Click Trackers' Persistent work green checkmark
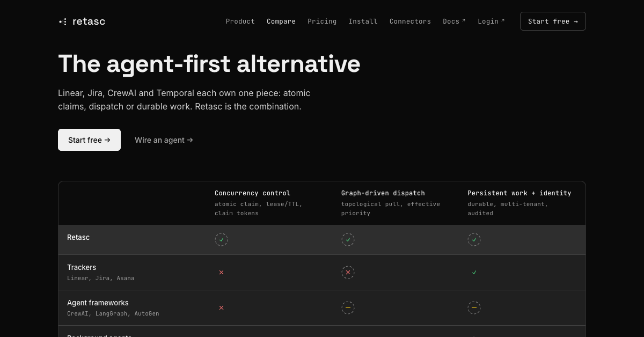644x337 pixels. coord(474,273)
